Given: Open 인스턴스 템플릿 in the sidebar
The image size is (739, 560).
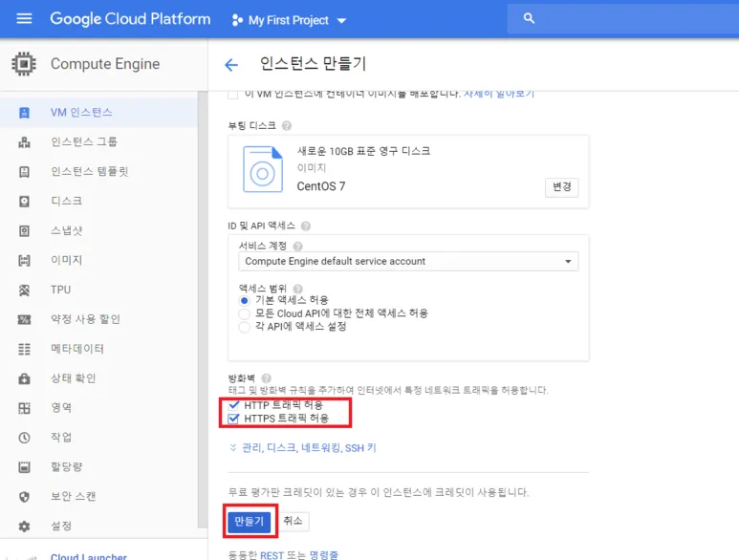Looking at the screenshot, I should pyautogui.click(x=98, y=172).
